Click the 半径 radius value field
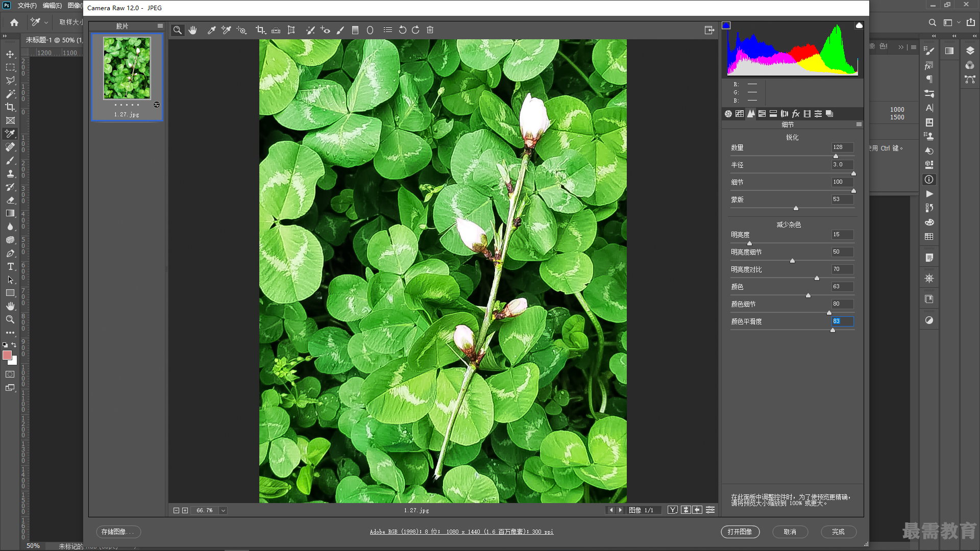Screen dimensions: 980x551 [842, 165]
